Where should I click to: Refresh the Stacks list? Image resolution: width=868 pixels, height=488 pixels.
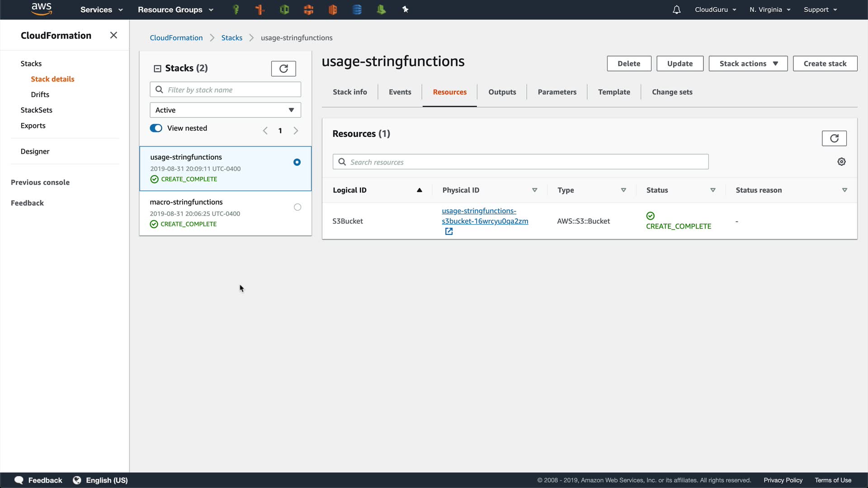[283, 69]
